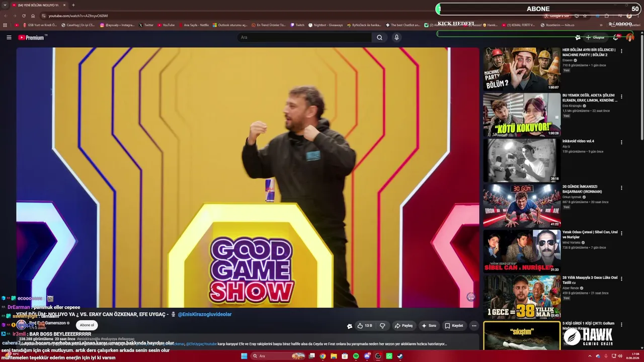This screenshot has height=362, width=644.
Task: Open the browser apps grid shortcut
Action: pyautogui.click(x=5, y=25)
